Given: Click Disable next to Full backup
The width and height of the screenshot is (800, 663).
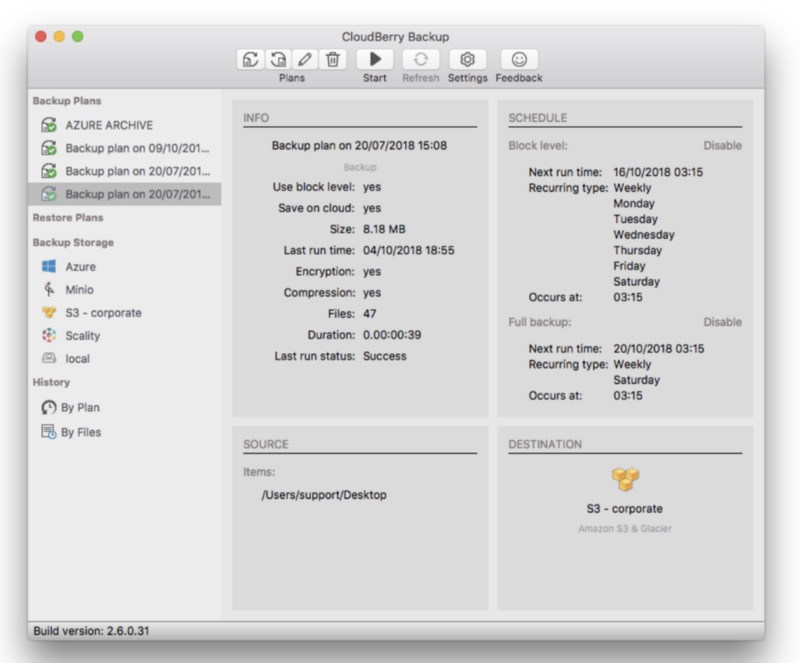Looking at the screenshot, I should click(722, 322).
